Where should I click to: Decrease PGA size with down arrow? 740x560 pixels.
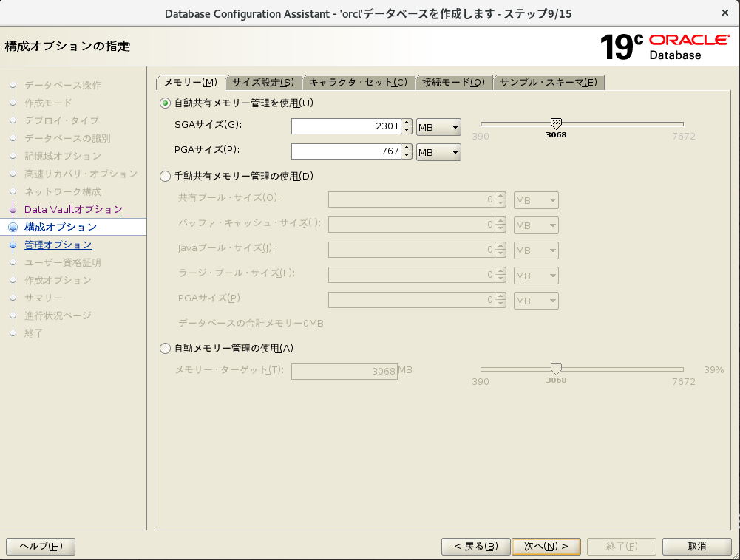pos(406,156)
